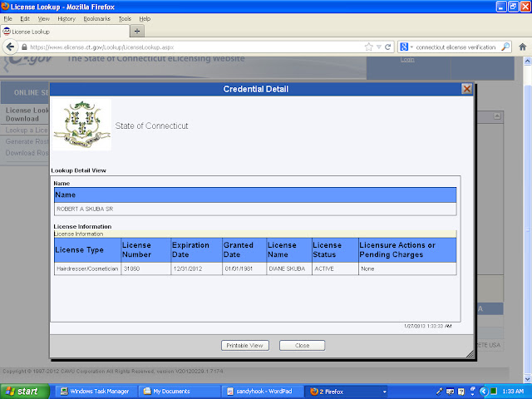Select the License Lookup browser tab

tap(65, 32)
